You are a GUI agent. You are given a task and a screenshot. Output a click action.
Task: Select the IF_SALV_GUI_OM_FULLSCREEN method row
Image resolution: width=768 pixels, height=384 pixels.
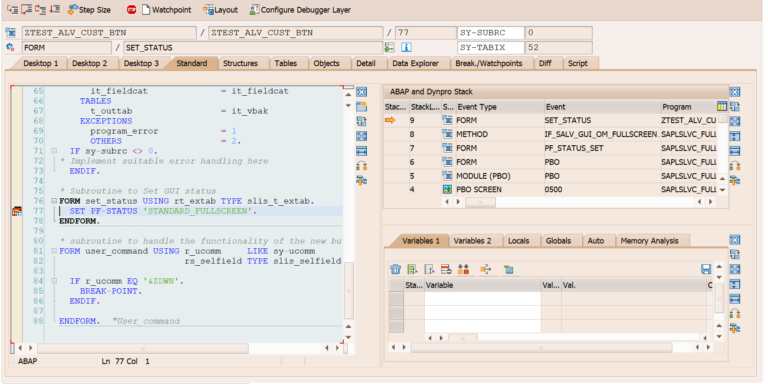[x=551, y=134]
